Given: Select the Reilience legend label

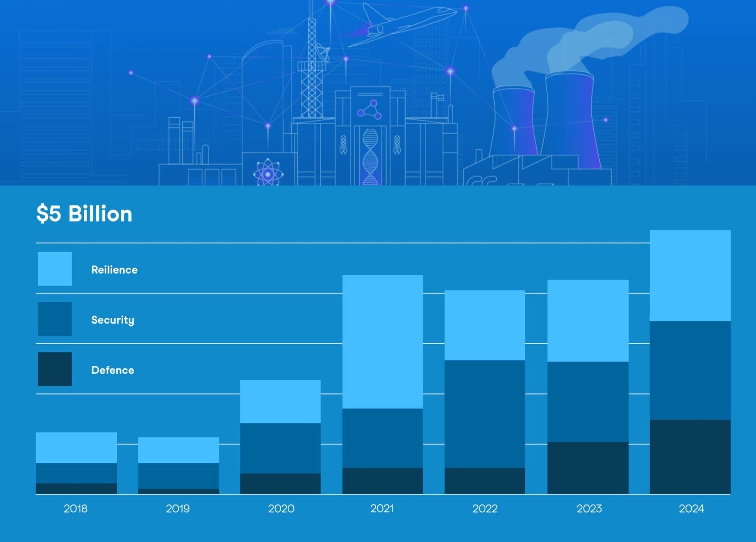Looking at the screenshot, I should tap(114, 270).
